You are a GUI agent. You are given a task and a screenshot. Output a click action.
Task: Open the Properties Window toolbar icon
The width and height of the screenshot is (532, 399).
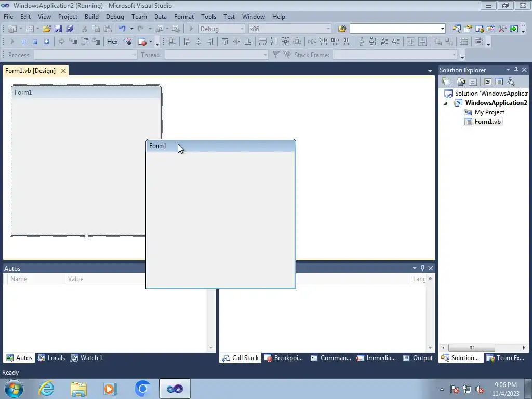point(468,29)
